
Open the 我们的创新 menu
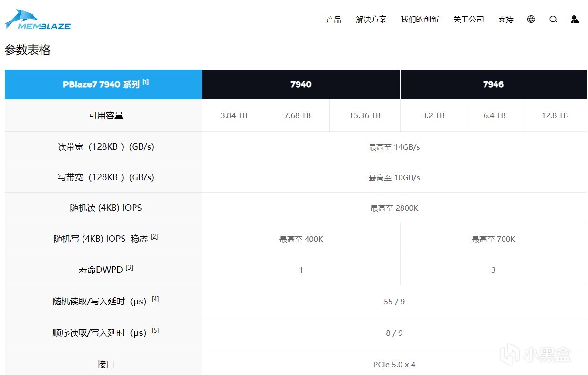(420, 20)
